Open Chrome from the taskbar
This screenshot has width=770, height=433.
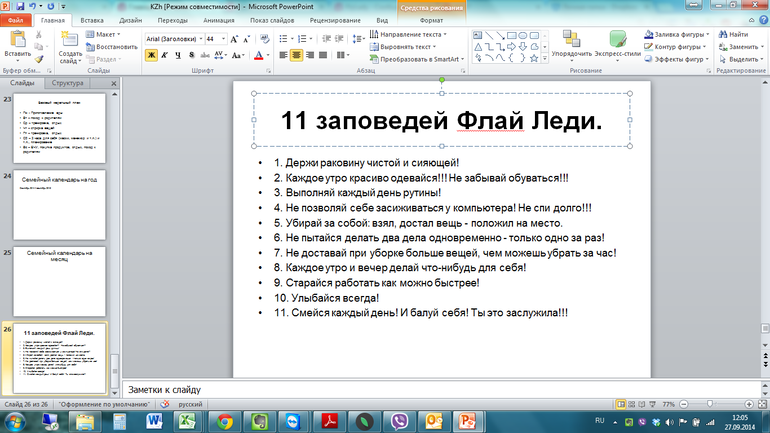226,421
